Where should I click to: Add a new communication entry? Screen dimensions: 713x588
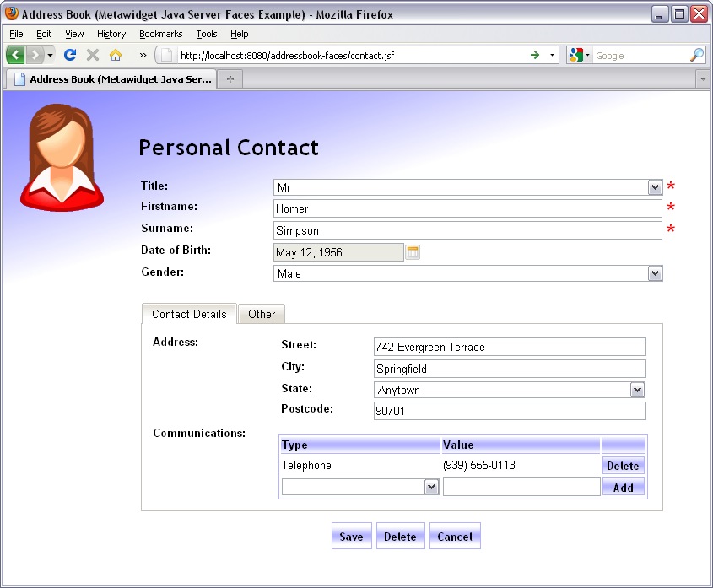pos(623,487)
